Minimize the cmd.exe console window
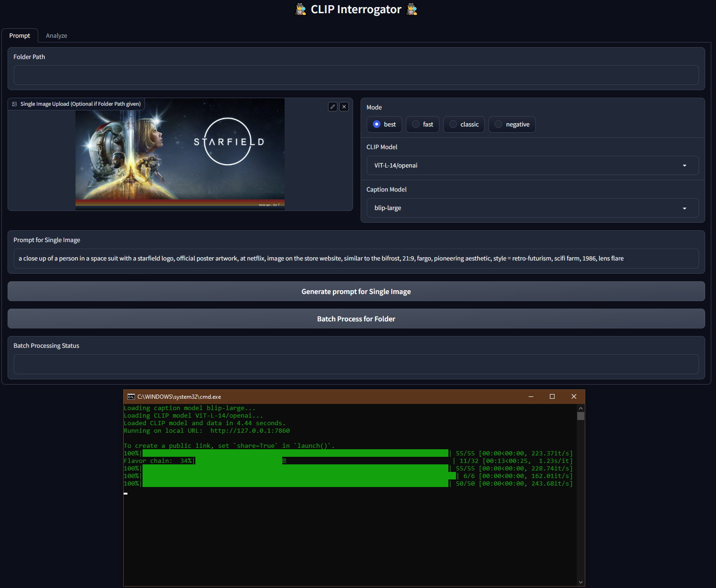This screenshot has width=716, height=588. pyautogui.click(x=531, y=397)
